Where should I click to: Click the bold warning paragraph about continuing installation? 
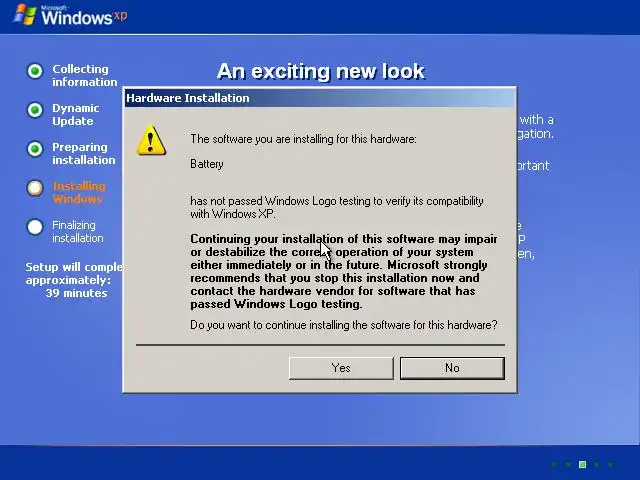pyautogui.click(x=344, y=271)
